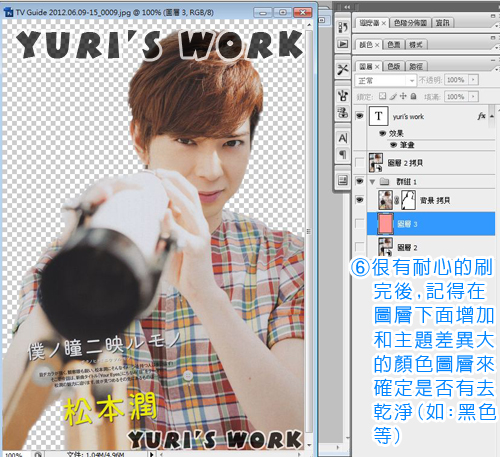Open the document status bar info arrow
This screenshot has width=500, height=457.
152,454
